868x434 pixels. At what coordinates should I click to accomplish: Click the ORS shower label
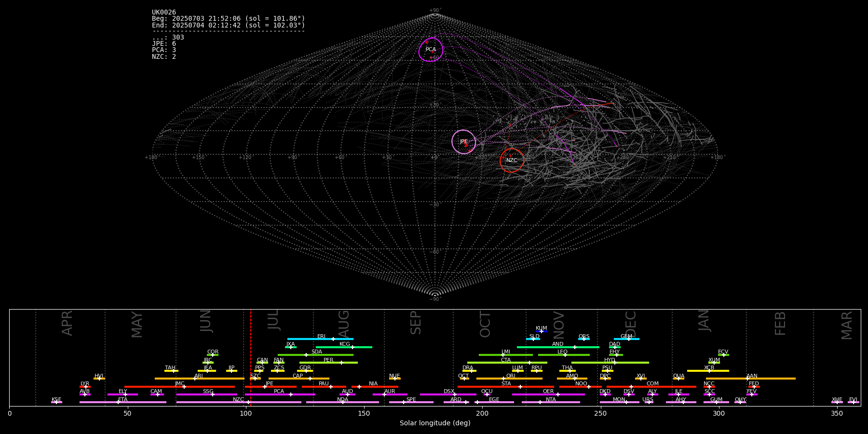[583, 337]
